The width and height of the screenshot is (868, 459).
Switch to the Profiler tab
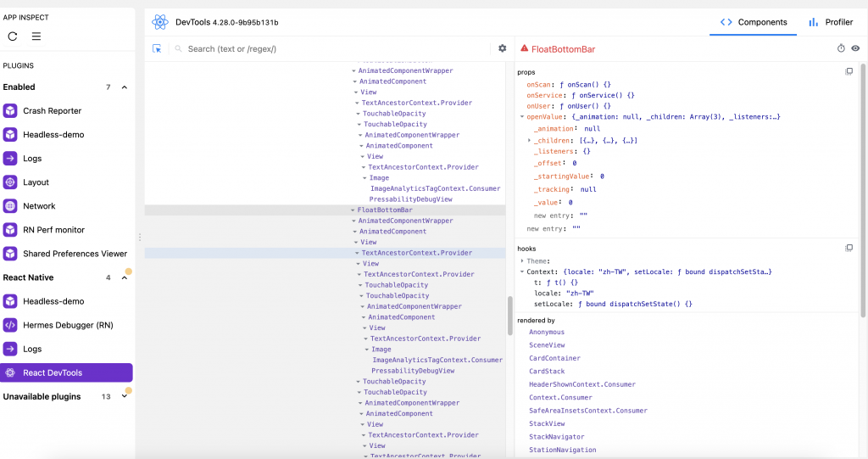coord(831,22)
